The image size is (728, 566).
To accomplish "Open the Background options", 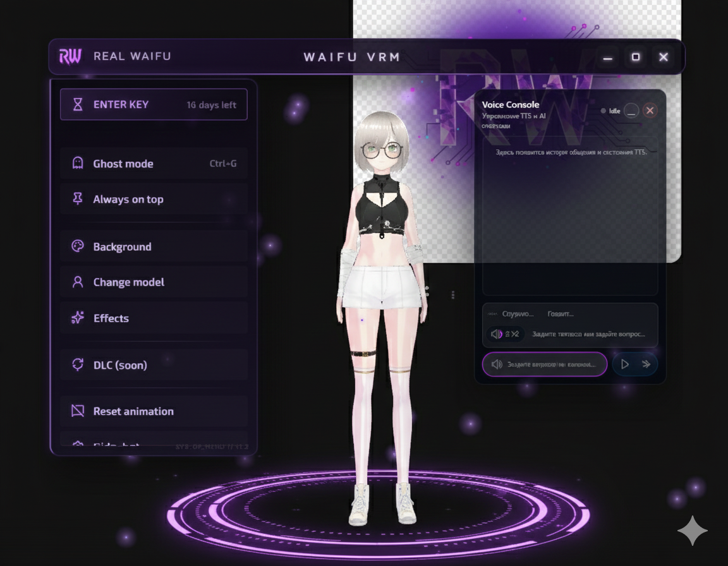I will [154, 246].
